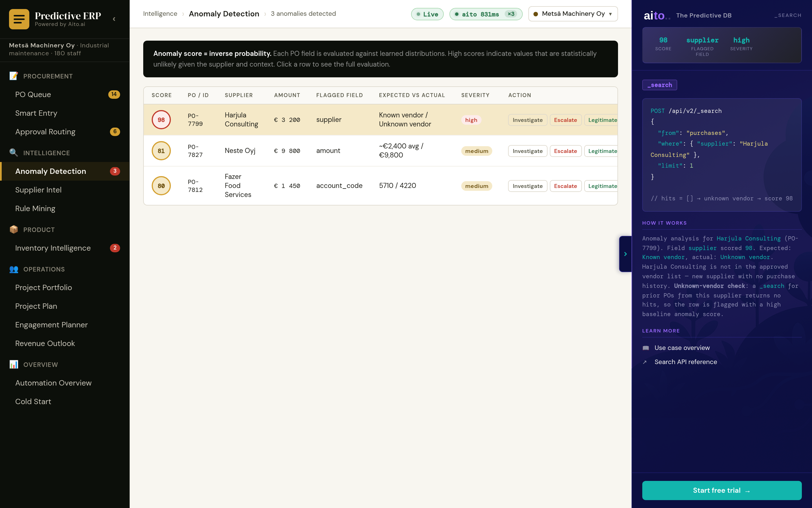Click the Intelligence breadcrumb link

[x=160, y=14]
